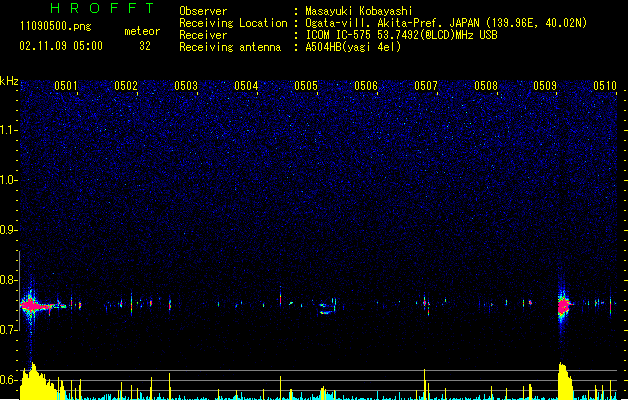Click the strong meteor echo after 0509

(564, 306)
